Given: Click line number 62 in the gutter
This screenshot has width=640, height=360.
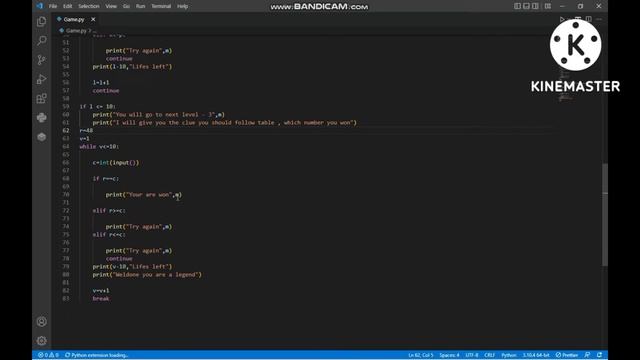Looking at the screenshot, I should [x=66, y=131].
